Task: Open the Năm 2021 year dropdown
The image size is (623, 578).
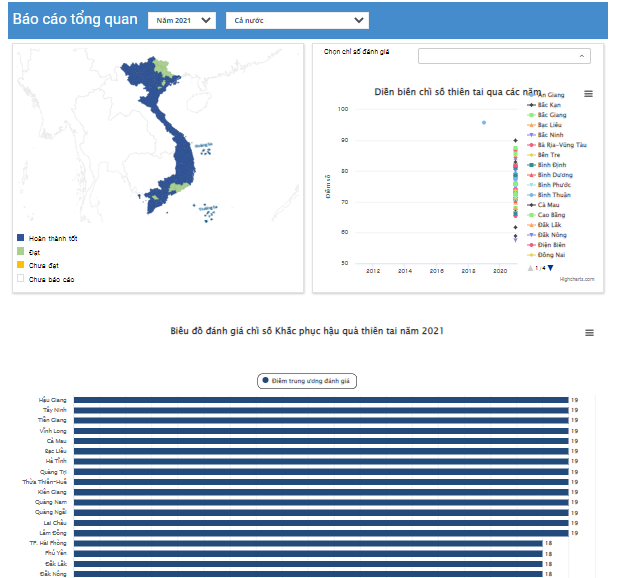Action: [x=181, y=20]
